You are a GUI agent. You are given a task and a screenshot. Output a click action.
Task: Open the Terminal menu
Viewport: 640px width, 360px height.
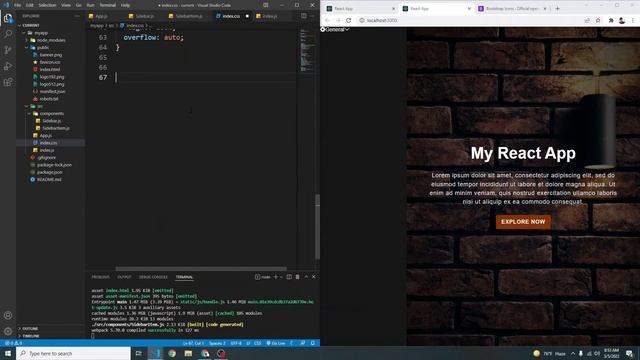(108, 5)
